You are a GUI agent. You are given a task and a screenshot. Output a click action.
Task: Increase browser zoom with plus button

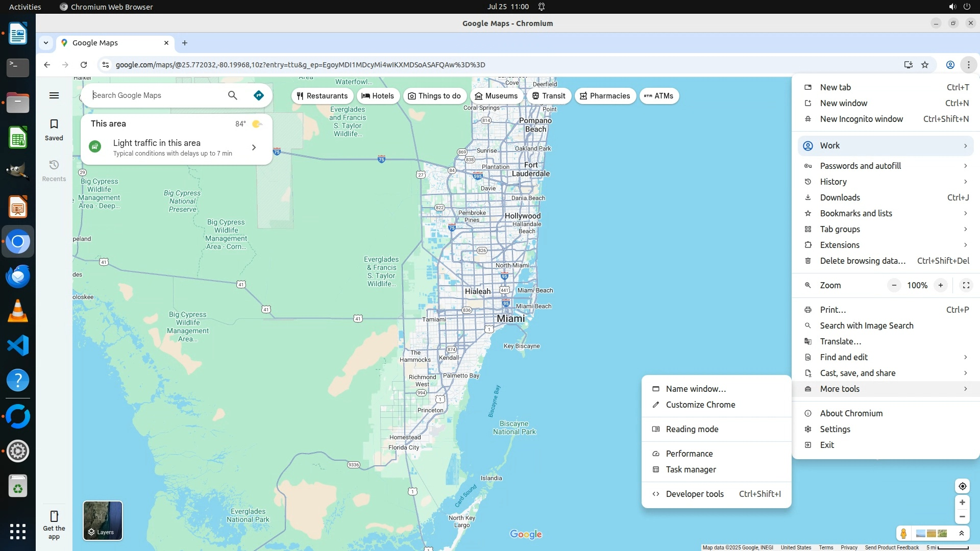pyautogui.click(x=940, y=285)
